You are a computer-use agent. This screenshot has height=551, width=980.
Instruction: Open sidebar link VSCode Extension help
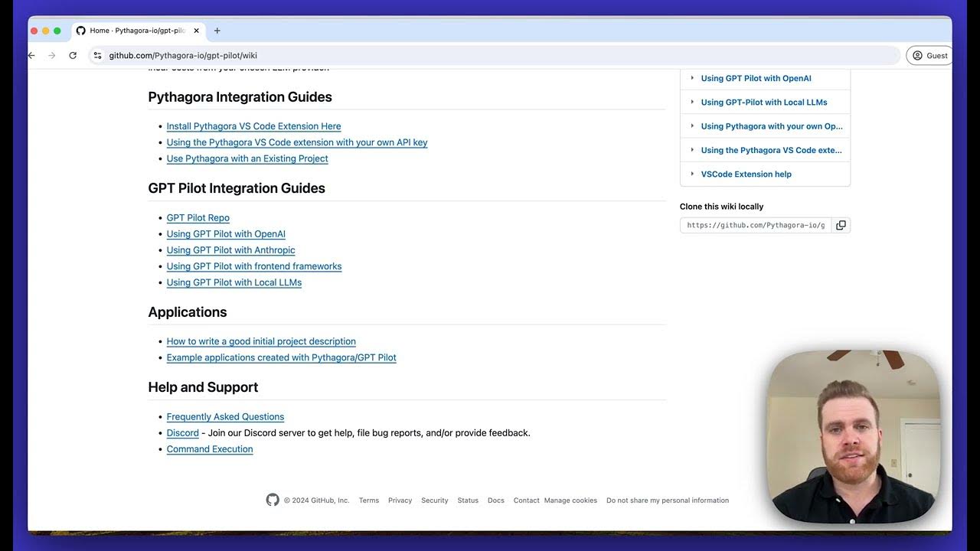pos(746,174)
